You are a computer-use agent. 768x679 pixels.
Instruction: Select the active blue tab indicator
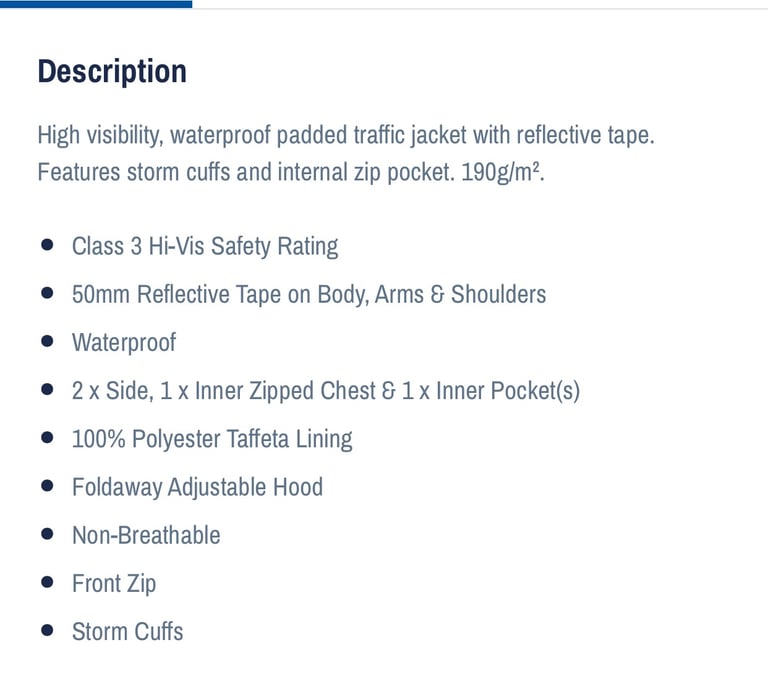coord(96,4)
